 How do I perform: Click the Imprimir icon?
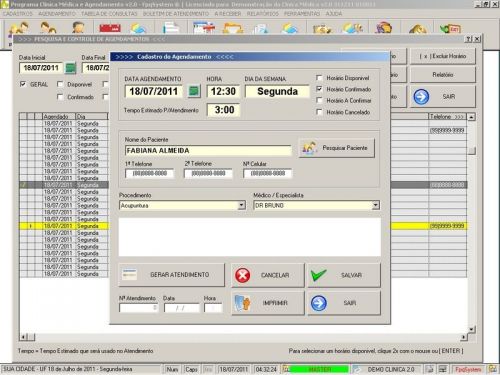pos(242,303)
